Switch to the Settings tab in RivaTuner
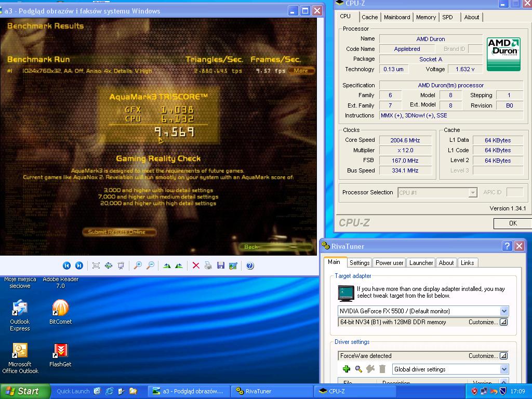The width and height of the screenshot is (532, 399). click(360, 262)
